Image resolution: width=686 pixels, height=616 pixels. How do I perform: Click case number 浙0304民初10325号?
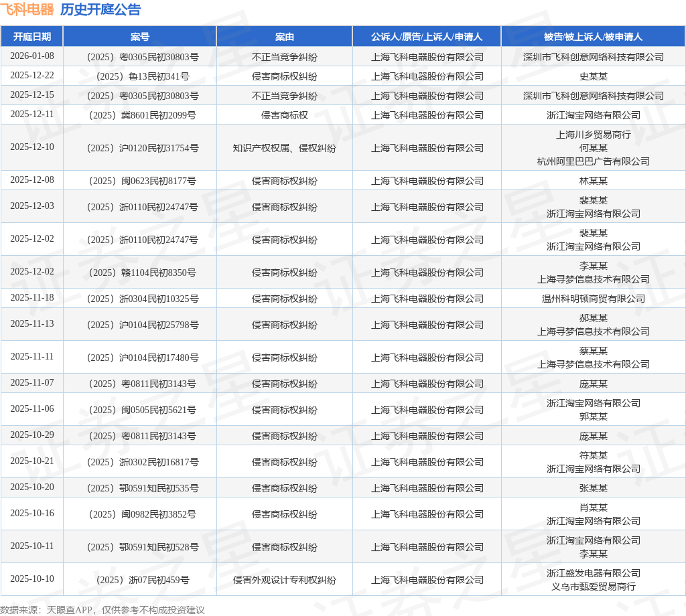click(143, 299)
